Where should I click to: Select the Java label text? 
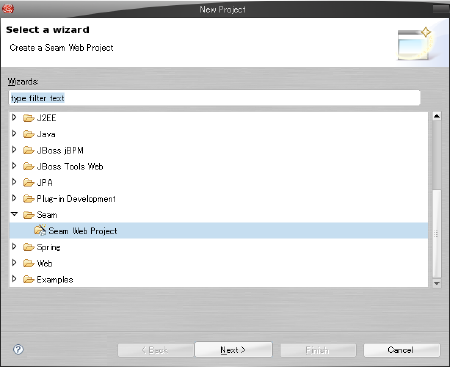pos(46,134)
